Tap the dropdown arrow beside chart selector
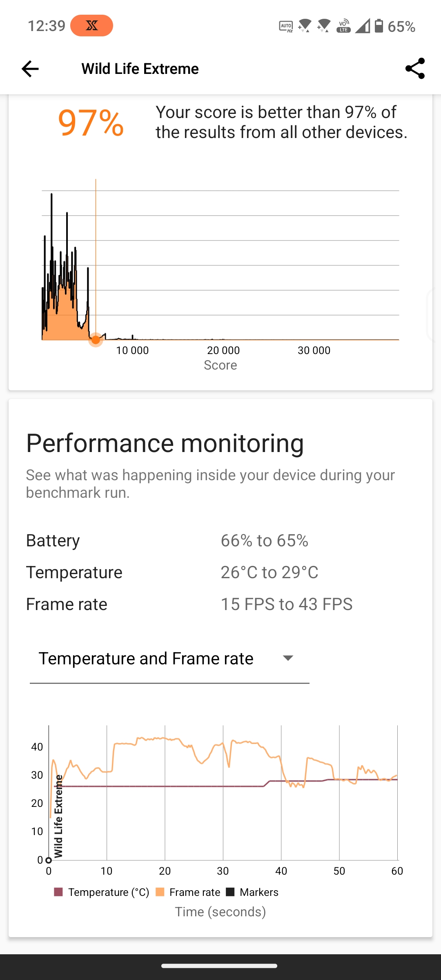This screenshot has width=441, height=980. [288, 658]
